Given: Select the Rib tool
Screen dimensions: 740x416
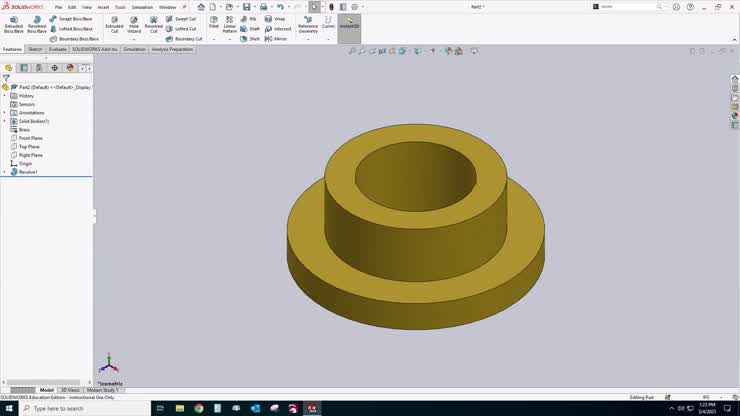Looking at the screenshot, I should pos(248,19).
